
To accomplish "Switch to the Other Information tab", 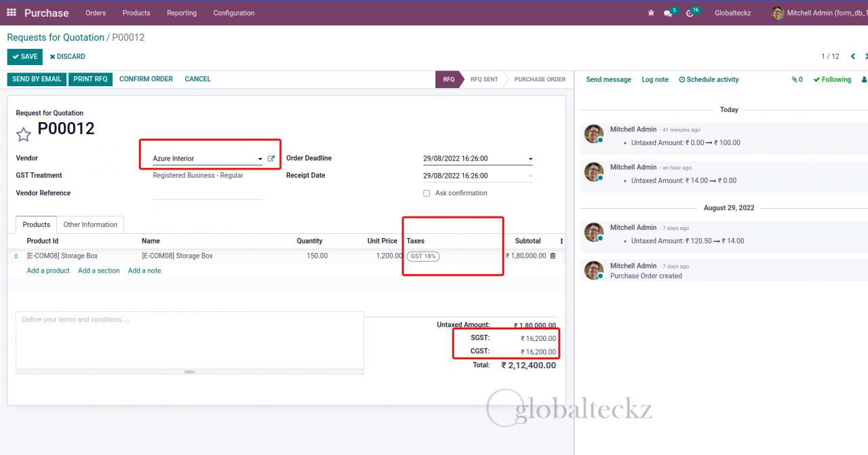I will point(90,224).
